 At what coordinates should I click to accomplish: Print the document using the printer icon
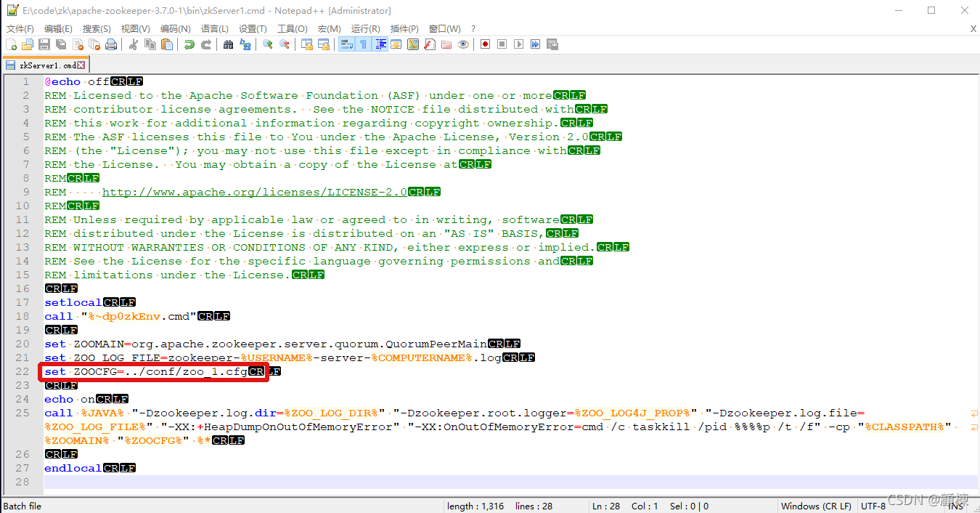pyautogui.click(x=111, y=44)
